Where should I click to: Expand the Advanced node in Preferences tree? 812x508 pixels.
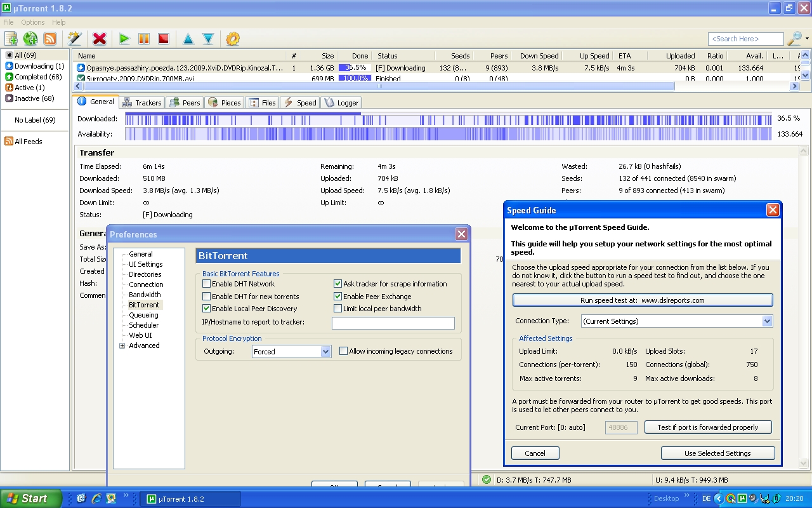[122, 345]
